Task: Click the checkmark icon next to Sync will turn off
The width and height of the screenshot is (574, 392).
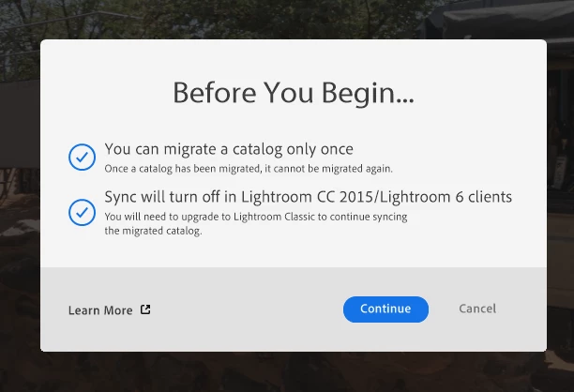Action: click(x=82, y=212)
